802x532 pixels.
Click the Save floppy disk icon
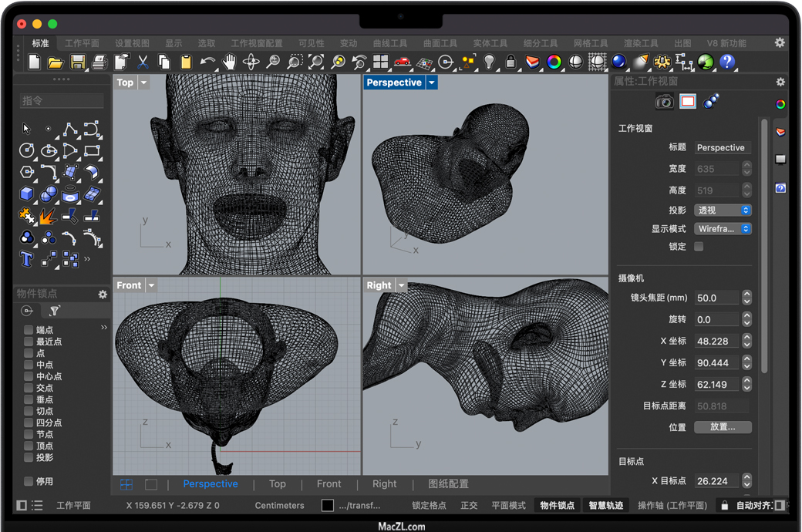click(x=77, y=62)
